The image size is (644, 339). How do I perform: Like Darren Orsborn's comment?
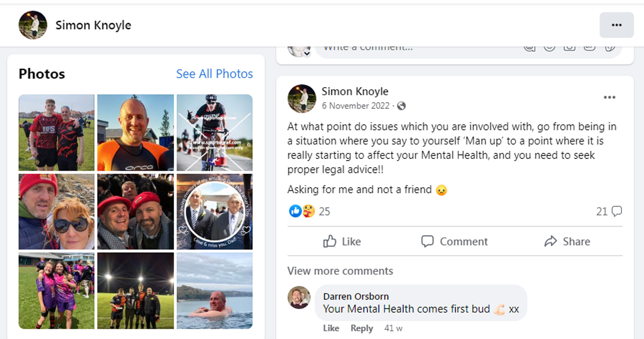coord(331,328)
